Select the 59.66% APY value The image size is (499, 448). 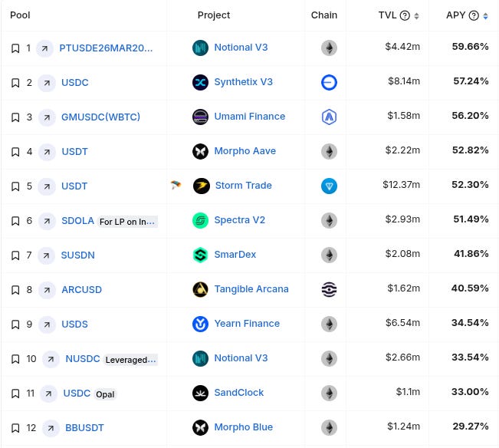[470, 47]
